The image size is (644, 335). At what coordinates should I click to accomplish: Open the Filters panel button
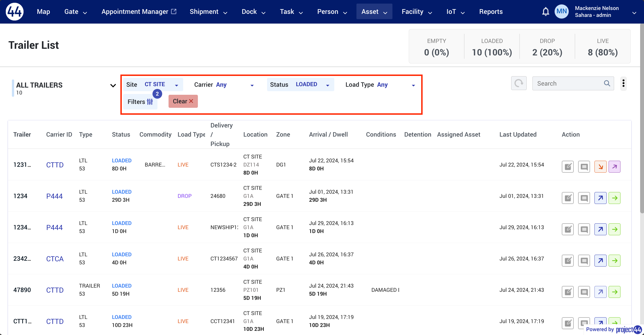140,102
